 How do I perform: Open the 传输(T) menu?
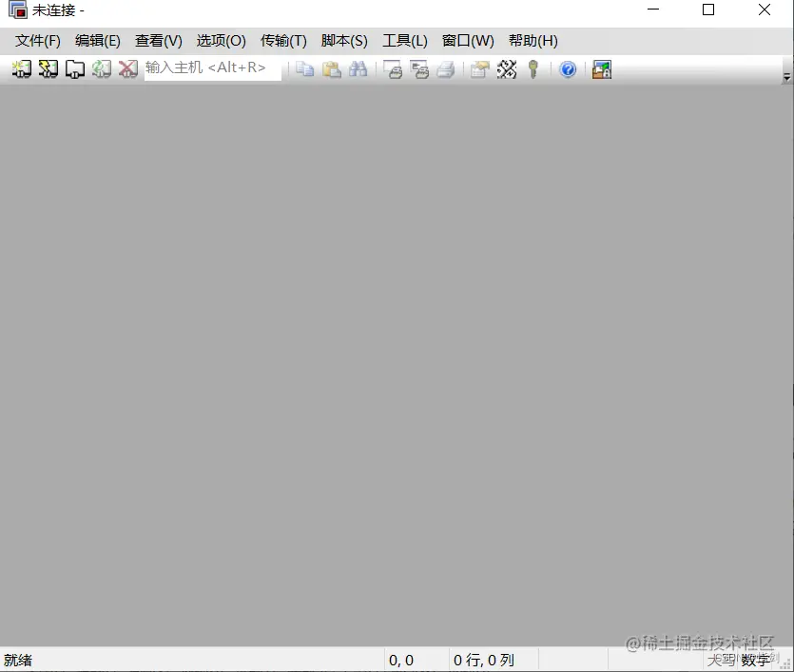pos(283,41)
